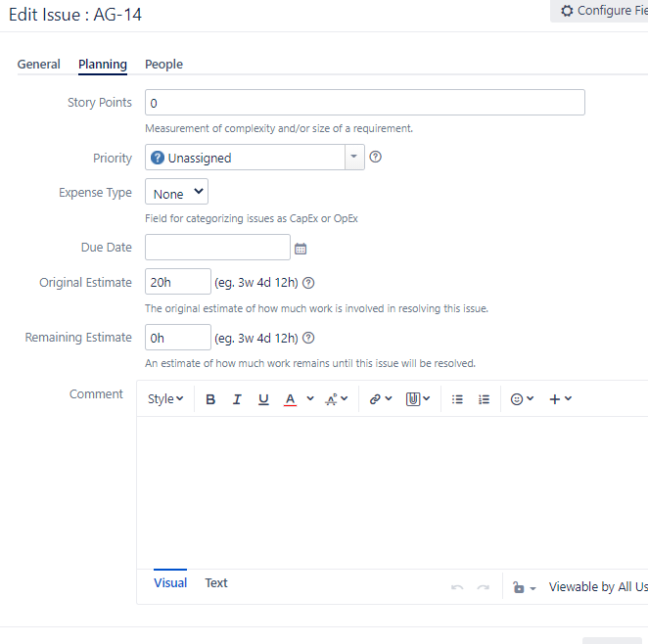The width and height of the screenshot is (648, 644).
Task: Click the Story Points input field
Action: click(x=365, y=103)
